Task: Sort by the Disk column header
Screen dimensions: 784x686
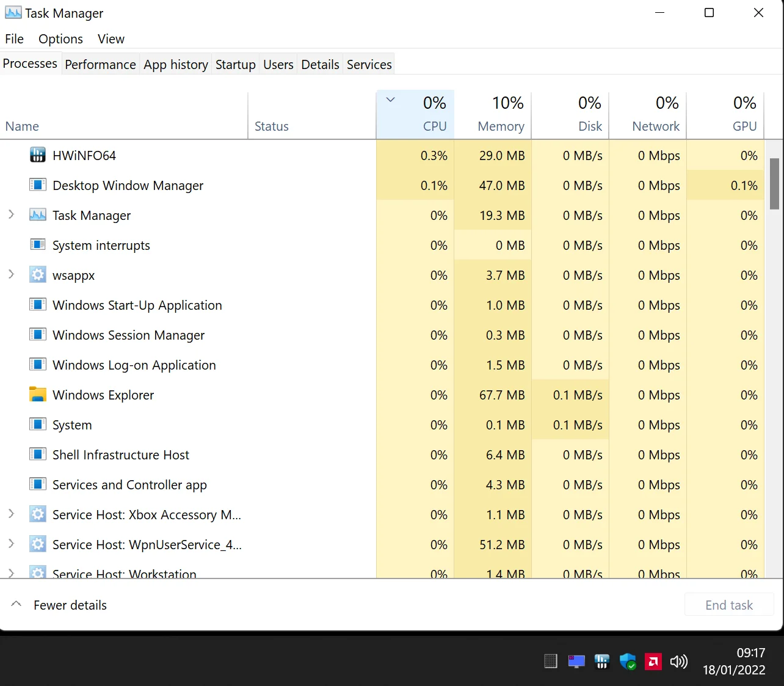Action: [571, 115]
